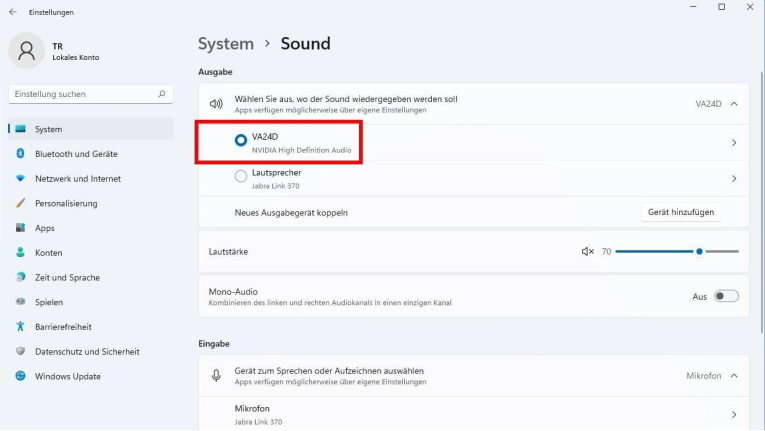The image size is (765, 431).
Task: Click the vertical scrollbar on the right
Action: (x=762, y=203)
